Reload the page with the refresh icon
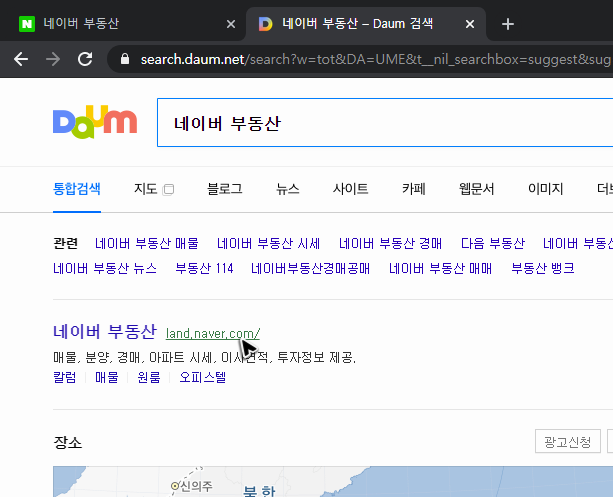Viewport: 613px width, 497px height. [85, 59]
